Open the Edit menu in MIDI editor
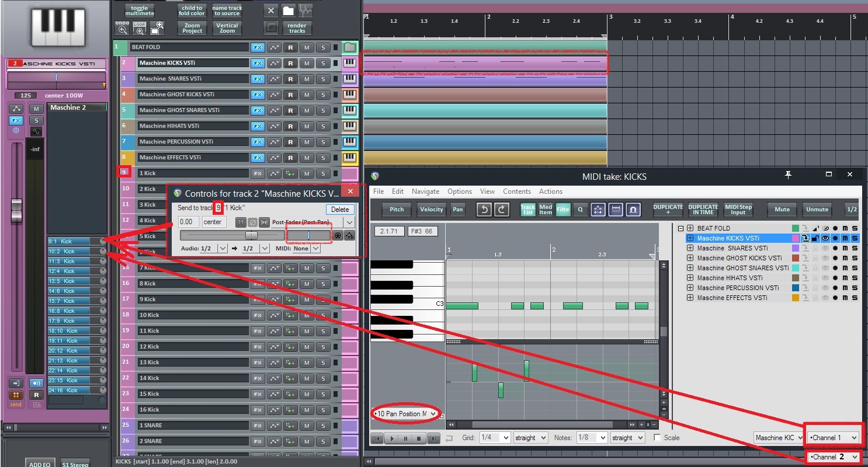Image resolution: width=868 pixels, height=467 pixels. click(x=398, y=191)
